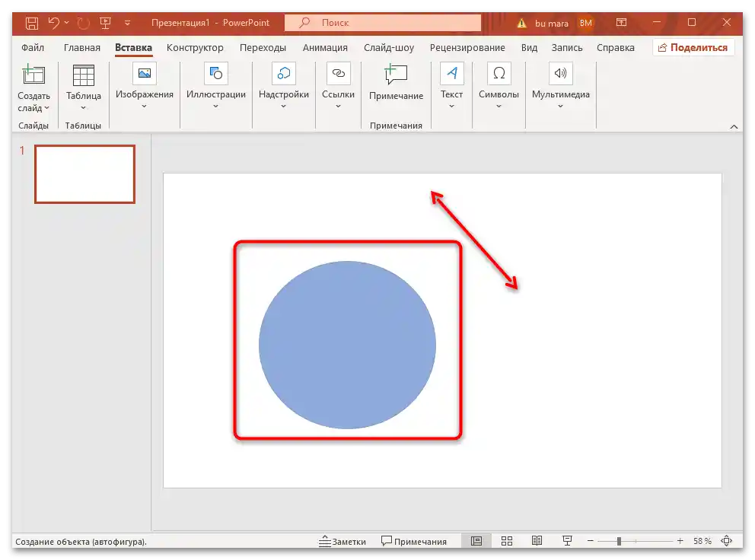Select slide 1 thumbnail in the panel
Image resolution: width=755 pixels, height=560 pixels.
(x=84, y=173)
